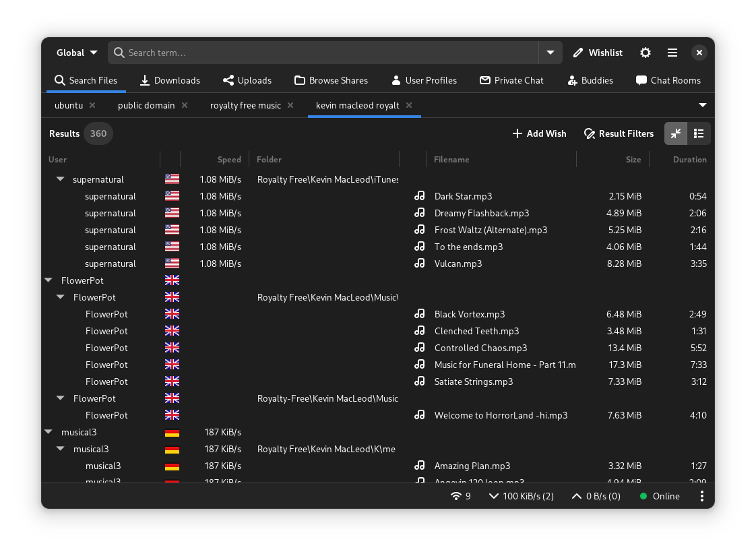
Task: Switch to the Downloads tab
Action: pos(170,80)
